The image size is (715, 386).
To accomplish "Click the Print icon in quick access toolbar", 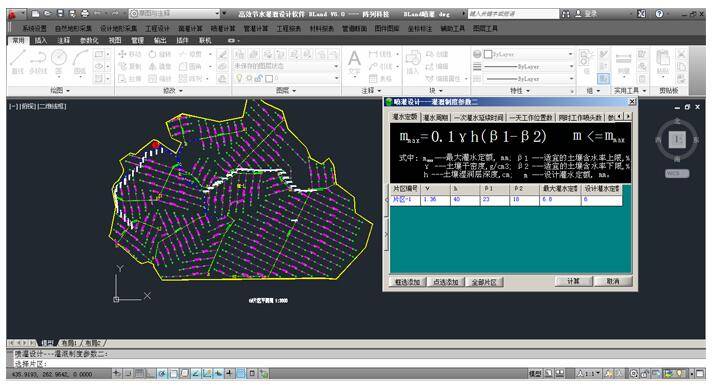I will tap(85, 14).
